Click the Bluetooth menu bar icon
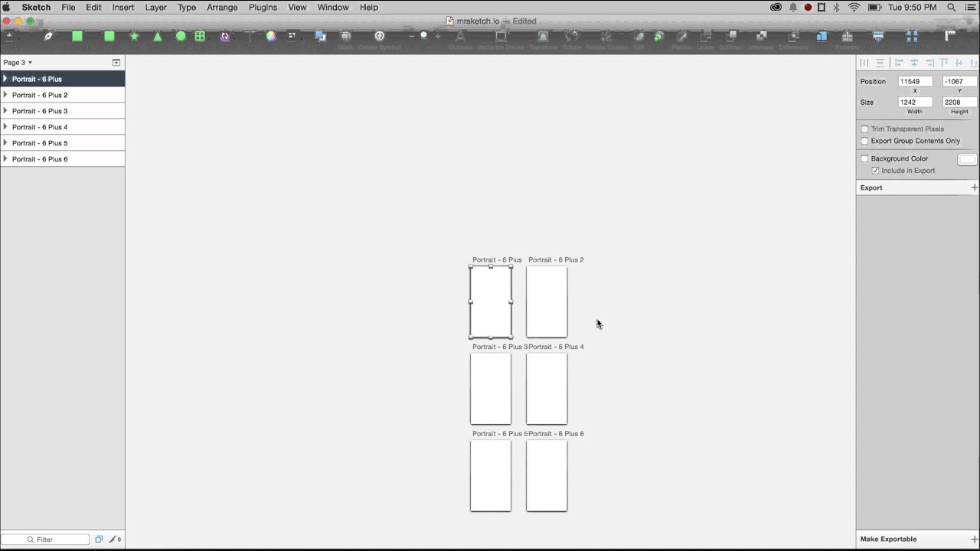 (837, 7)
